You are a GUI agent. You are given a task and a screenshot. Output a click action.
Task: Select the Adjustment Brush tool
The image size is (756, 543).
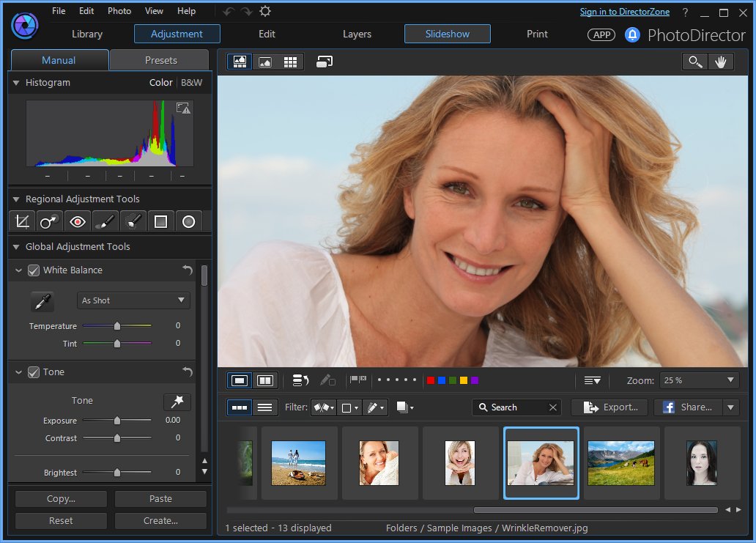(x=105, y=222)
